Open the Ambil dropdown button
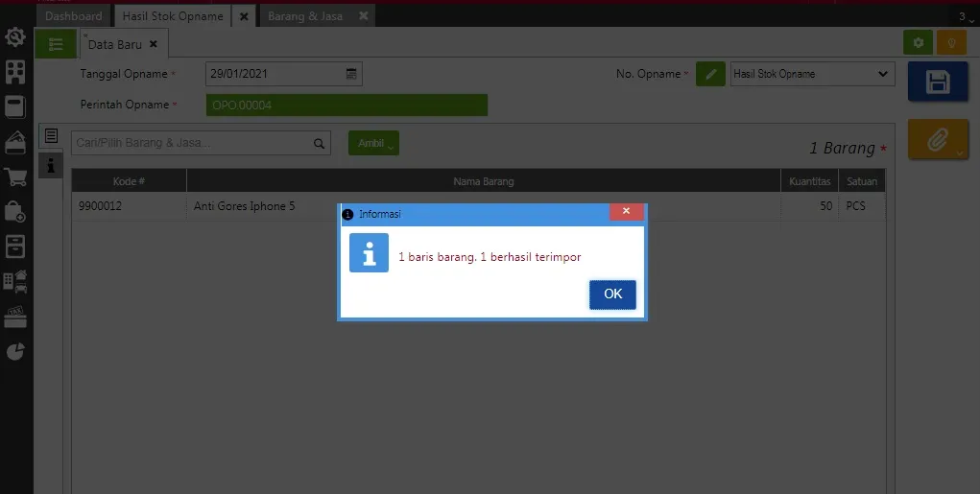The height and width of the screenshot is (494, 980). click(x=373, y=143)
